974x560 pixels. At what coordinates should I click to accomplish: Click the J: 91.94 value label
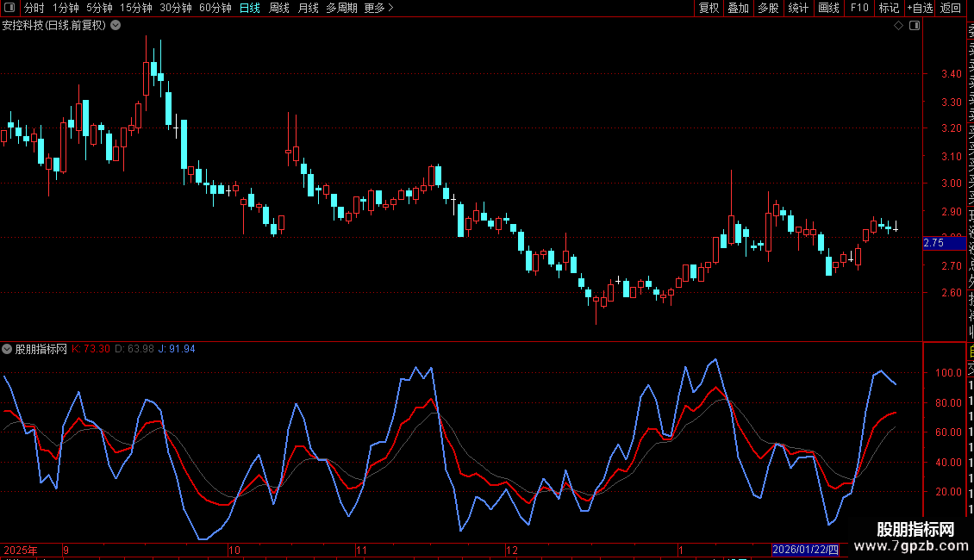[177, 349]
